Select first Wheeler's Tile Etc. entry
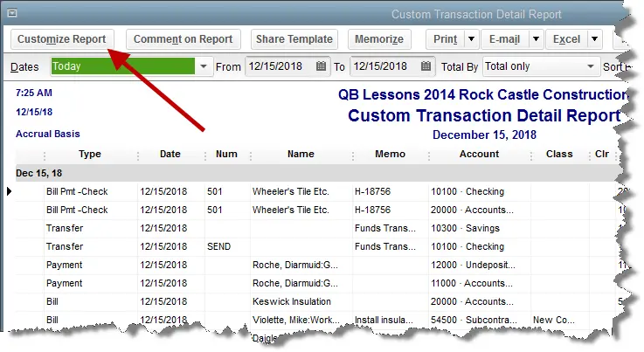 point(290,191)
